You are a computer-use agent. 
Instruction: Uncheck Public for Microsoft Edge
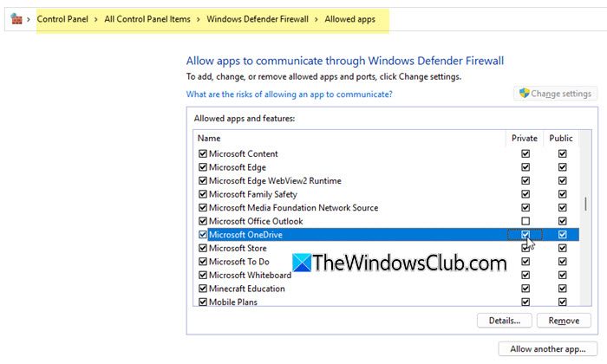point(563,167)
